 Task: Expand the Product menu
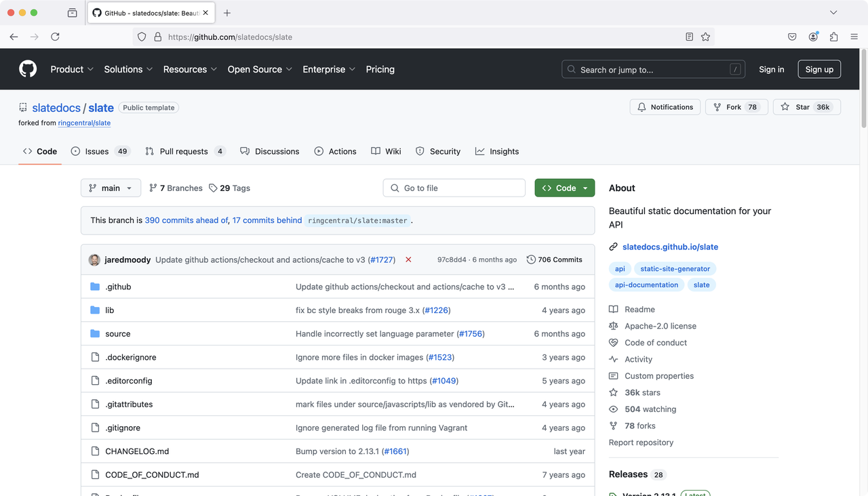[x=72, y=69]
